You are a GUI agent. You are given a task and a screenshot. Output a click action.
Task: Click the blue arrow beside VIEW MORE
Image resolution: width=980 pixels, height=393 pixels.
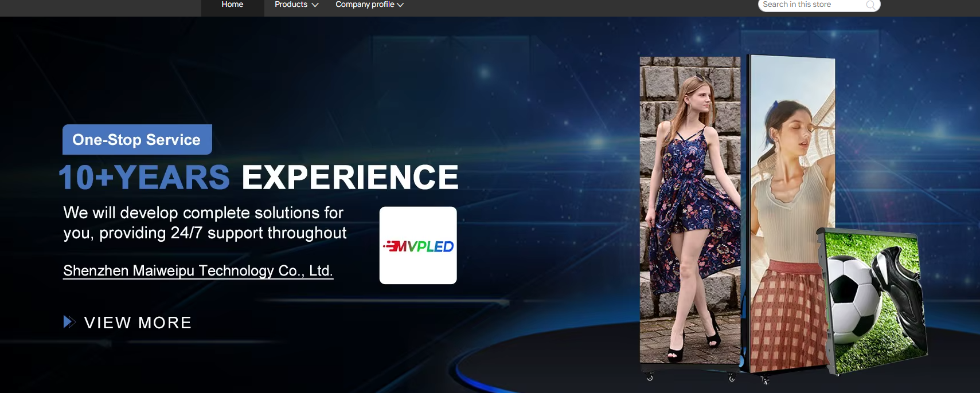[69, 322]
